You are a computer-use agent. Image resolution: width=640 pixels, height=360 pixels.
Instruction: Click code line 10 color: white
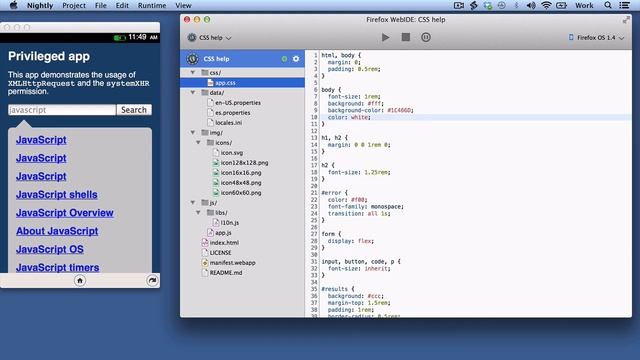click(349, 117)
